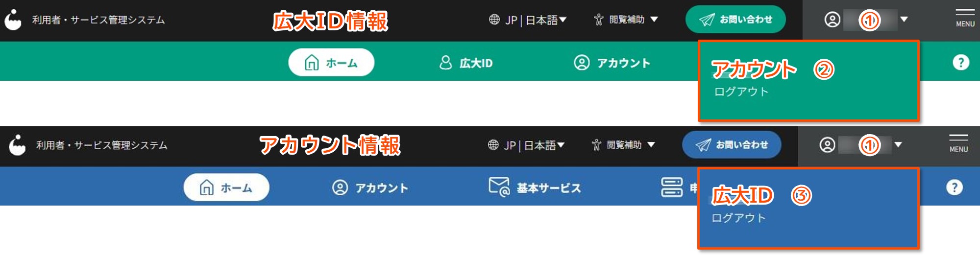The width and height of the screenshot is (980, 255).
Task: Open hamburger MENU in upper green header
Action: [x=965, y=18]
